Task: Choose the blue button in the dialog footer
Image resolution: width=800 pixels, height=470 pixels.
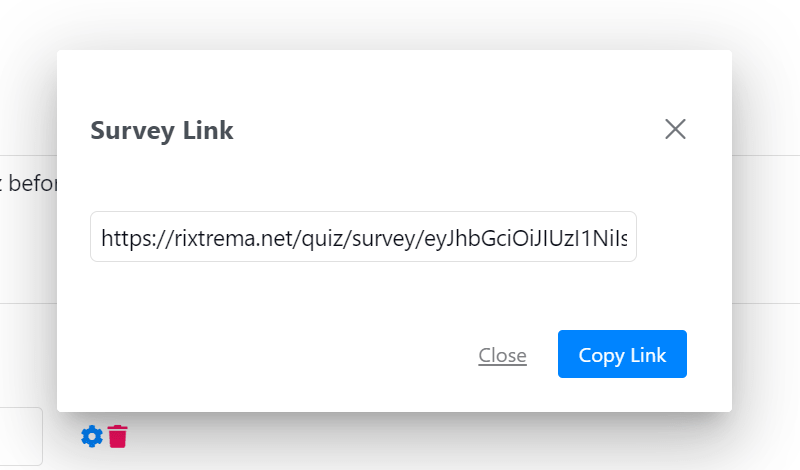Action: point(622,354)
